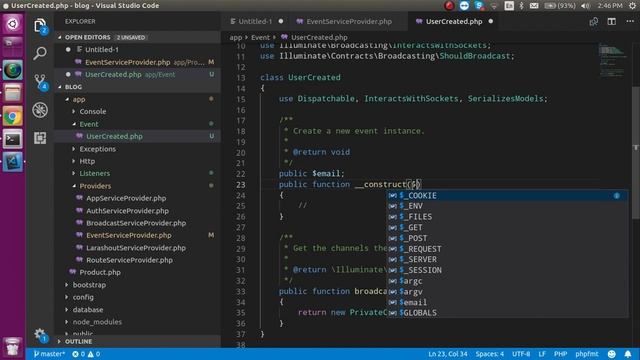Split the editor with the split icon
The image size is (640, 360).
coord(611,22)
